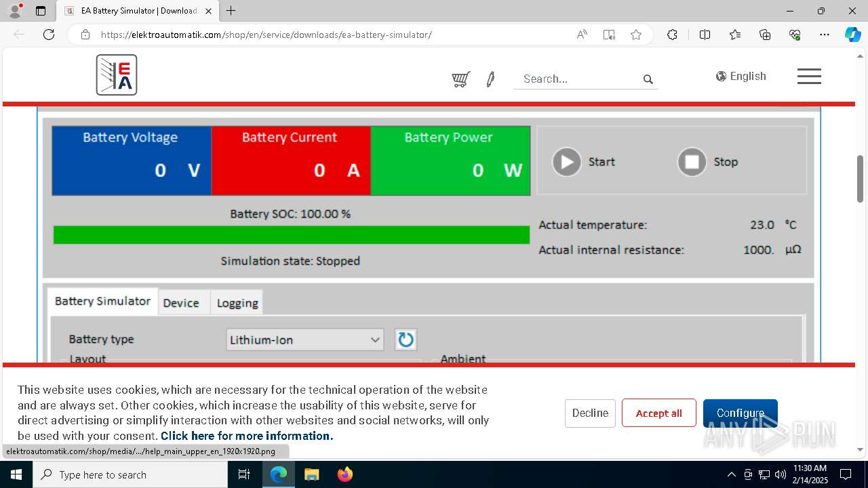Open File Explorer from the taskbar

click(x=311, y=474)
